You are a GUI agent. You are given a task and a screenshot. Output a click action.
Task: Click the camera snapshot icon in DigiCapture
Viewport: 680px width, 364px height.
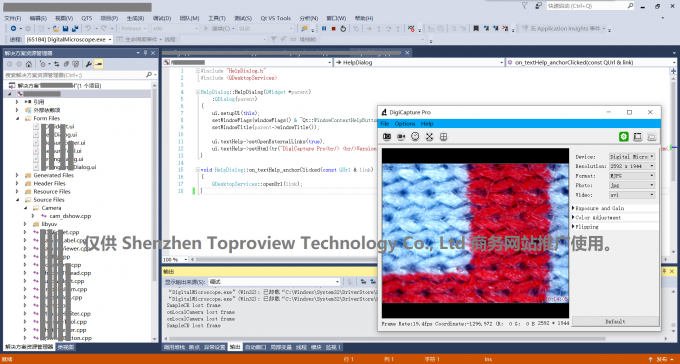tap(387, 137)
